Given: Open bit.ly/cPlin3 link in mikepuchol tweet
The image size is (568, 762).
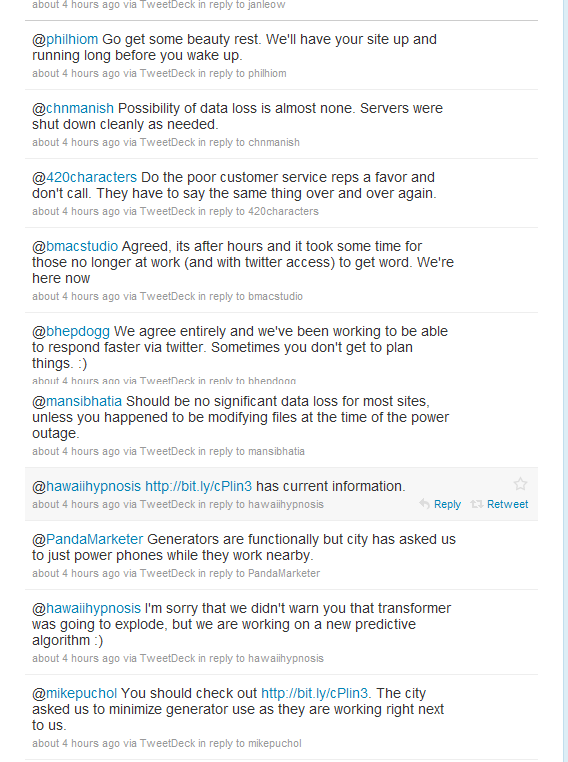Looking at the screenshot, I should point(314,693).
